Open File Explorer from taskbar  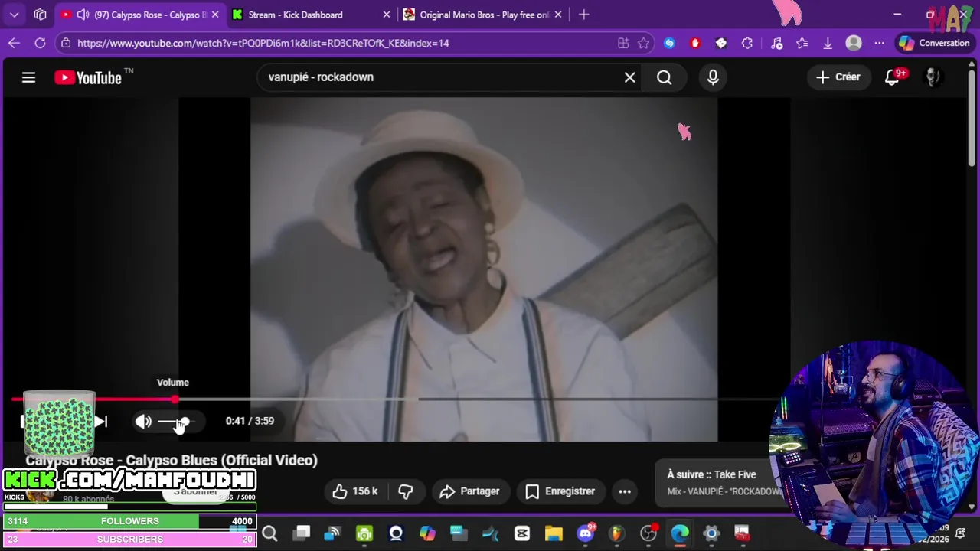coord(553,533)
